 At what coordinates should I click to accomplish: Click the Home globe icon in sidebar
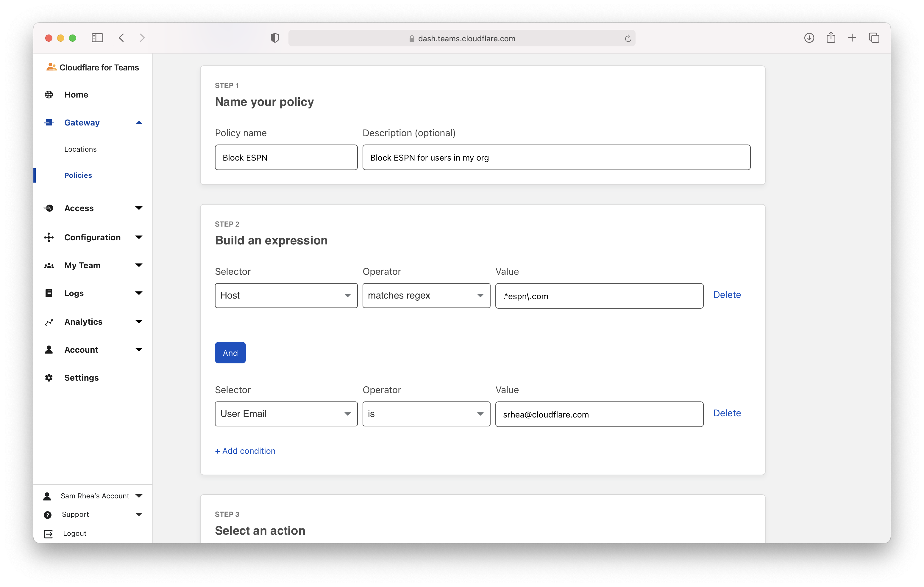[x=49, y=95]
